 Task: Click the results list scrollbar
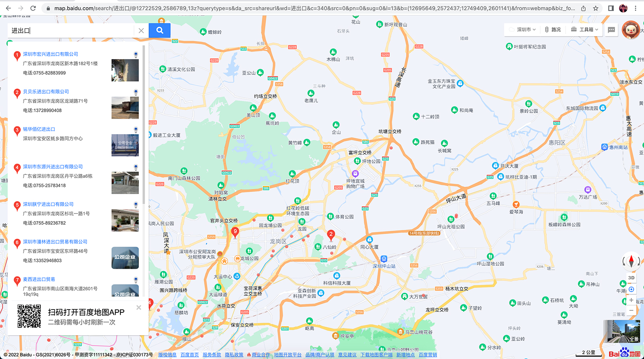144,125
